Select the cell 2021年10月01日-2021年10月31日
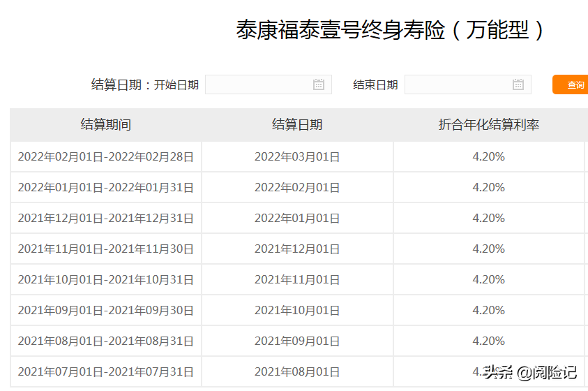This screenshot has width=588, height=391. tap(106, 280)
